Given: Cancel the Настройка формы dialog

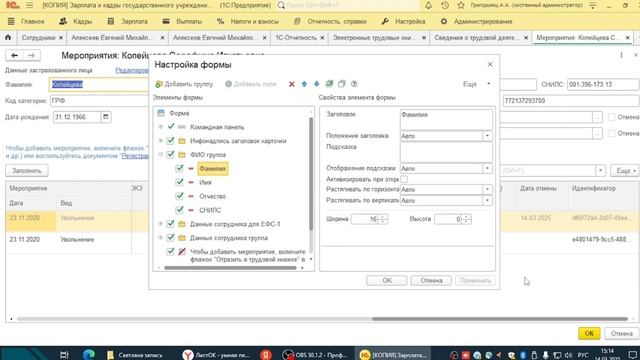Looking at the screenshot, I should pyautogui.click(x=431, y=280).
